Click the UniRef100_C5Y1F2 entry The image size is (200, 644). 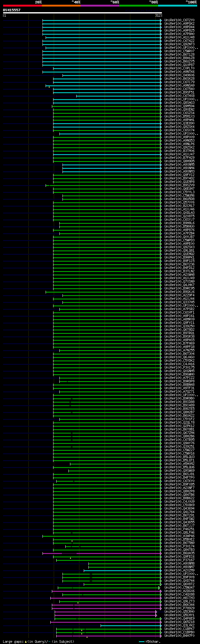[x=179, y=419]
